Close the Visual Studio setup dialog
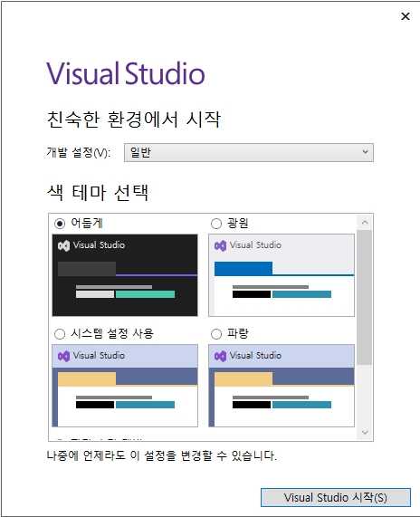The image size is (420, 517). coord(406,16)
